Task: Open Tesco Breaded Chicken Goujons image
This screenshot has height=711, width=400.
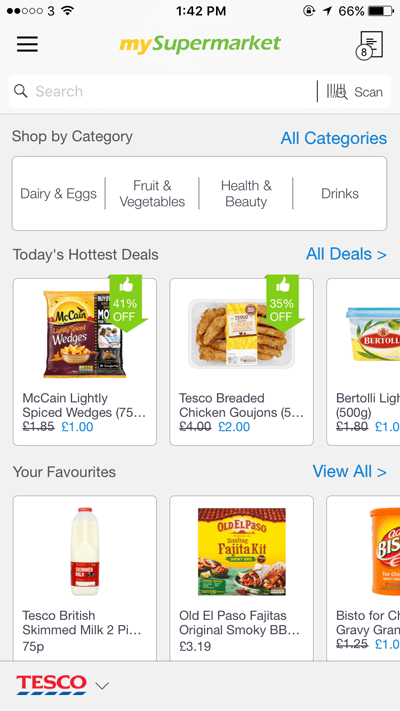Action: (x=241, y=334)
